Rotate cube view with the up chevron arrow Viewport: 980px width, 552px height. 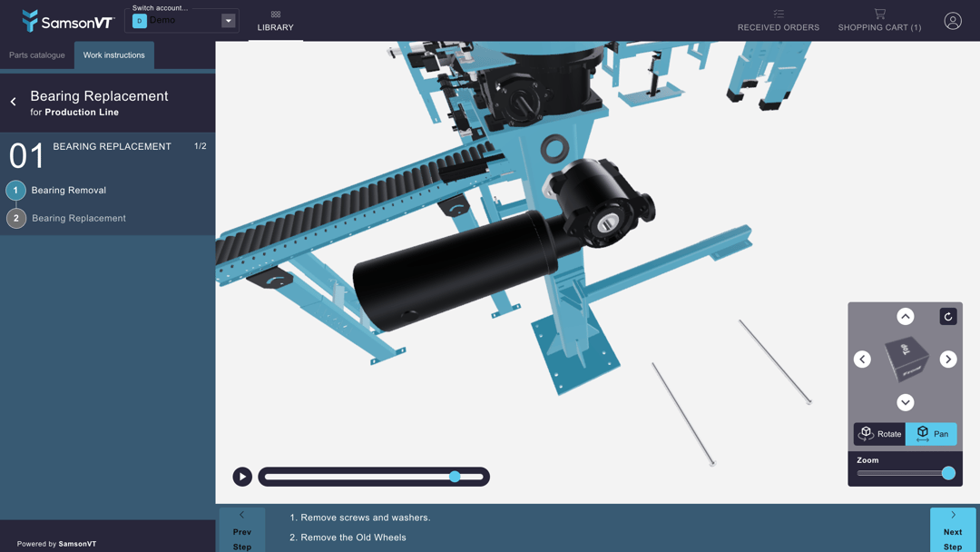(905, 316)
